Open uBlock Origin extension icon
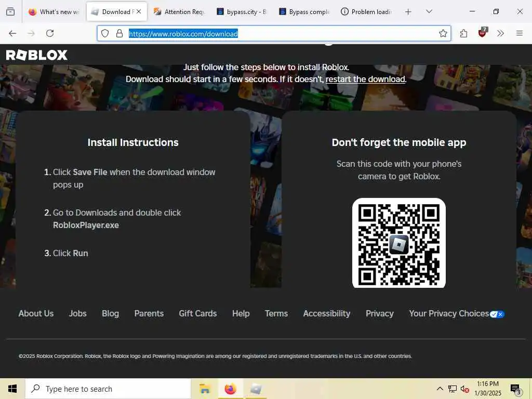 (x=482, y=33)
